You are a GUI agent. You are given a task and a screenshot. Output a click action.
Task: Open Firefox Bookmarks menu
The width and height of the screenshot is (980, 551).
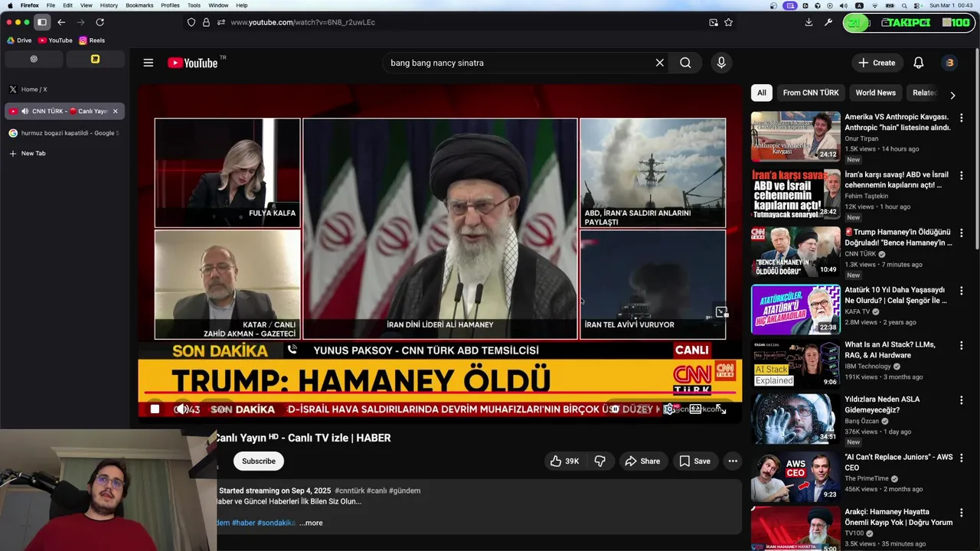pyautogui.click(x=139, y=5)
